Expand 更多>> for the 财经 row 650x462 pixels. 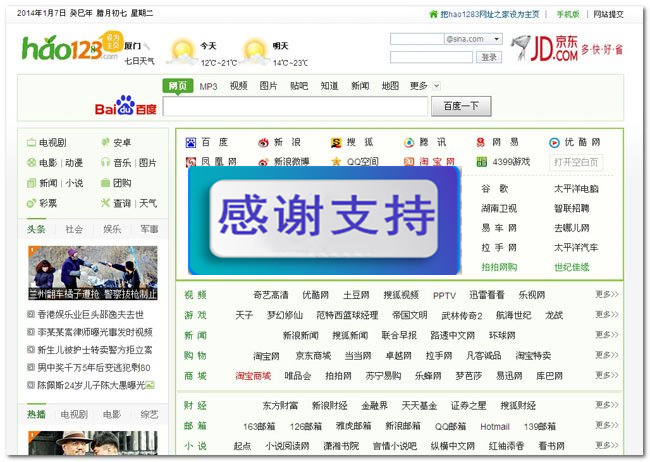[x=607, y=405]
